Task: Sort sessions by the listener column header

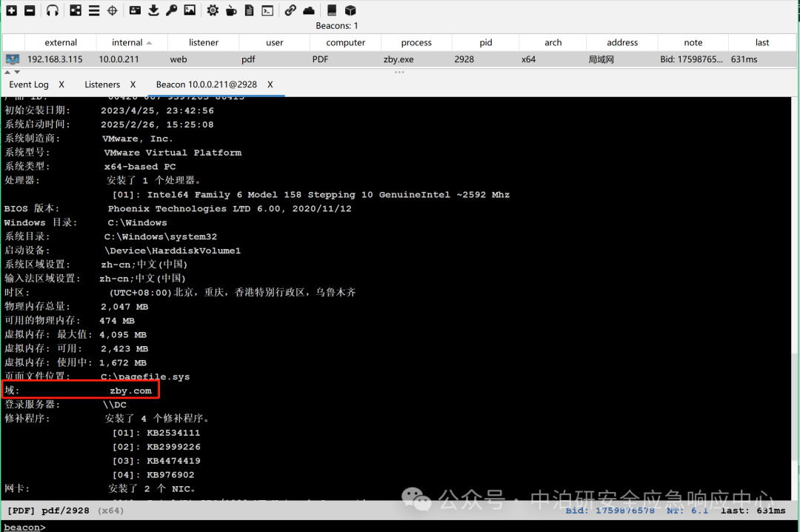Action: point(204,42)
